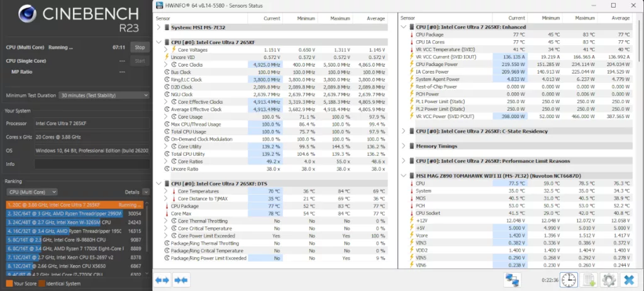Expand Core Power Limit Exceeded row

[x=165, y=236]
